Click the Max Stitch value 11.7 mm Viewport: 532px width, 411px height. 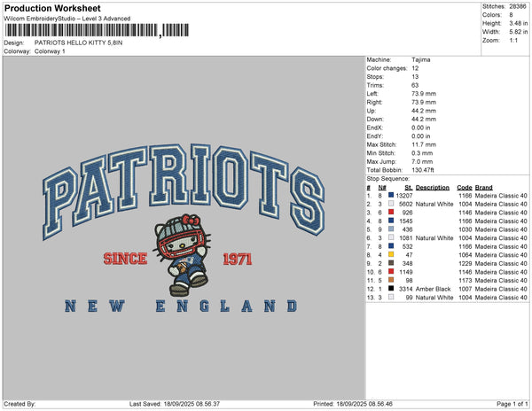tap(424, 144)
